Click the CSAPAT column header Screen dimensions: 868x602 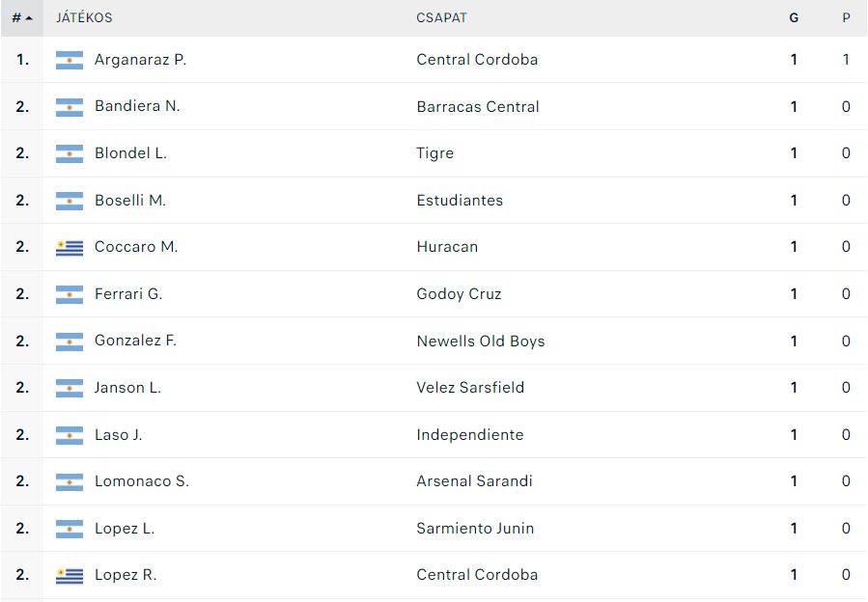point(441,17)
